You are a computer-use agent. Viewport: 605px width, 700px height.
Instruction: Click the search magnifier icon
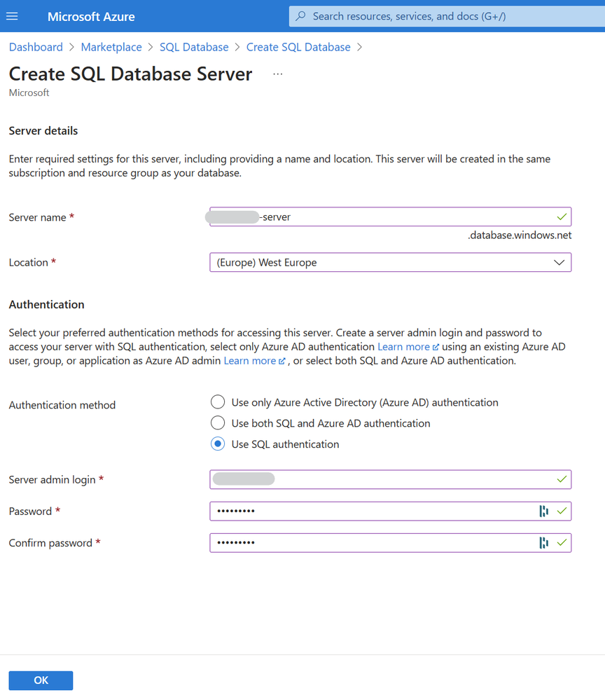tap(301, 16)
